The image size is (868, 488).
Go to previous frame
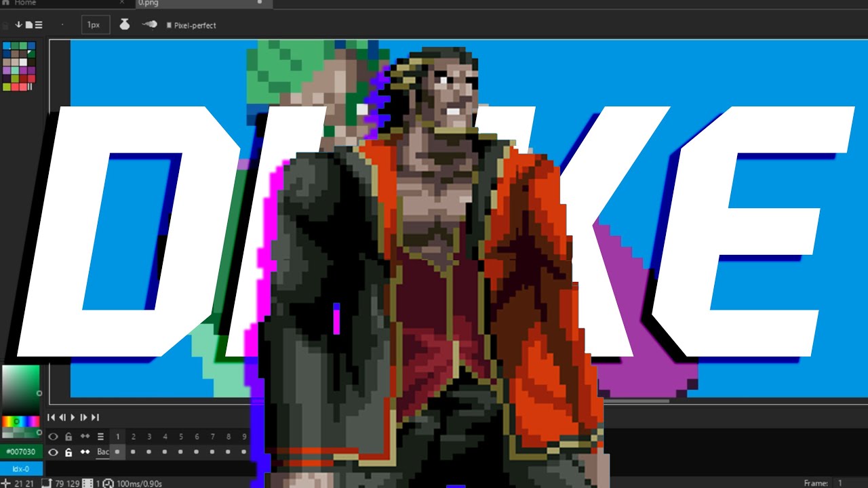click(x=62, y=417)
